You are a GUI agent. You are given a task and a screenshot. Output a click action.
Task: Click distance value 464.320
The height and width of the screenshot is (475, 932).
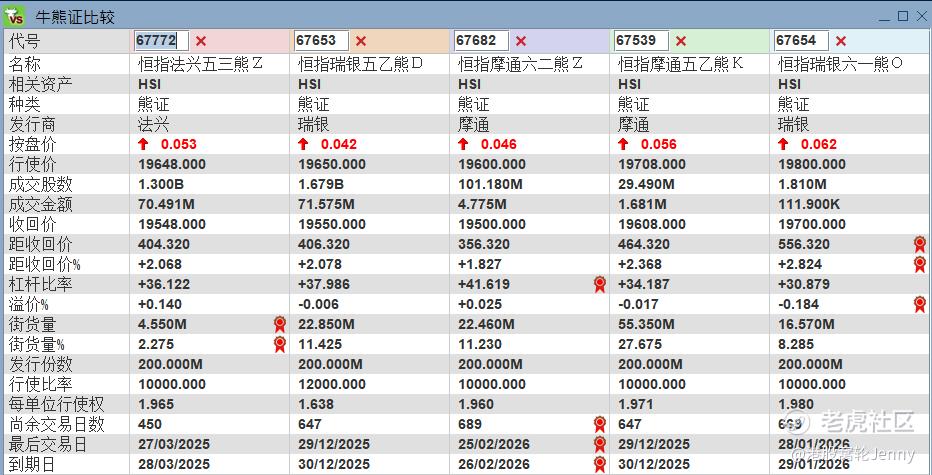(x=644, y=244)
